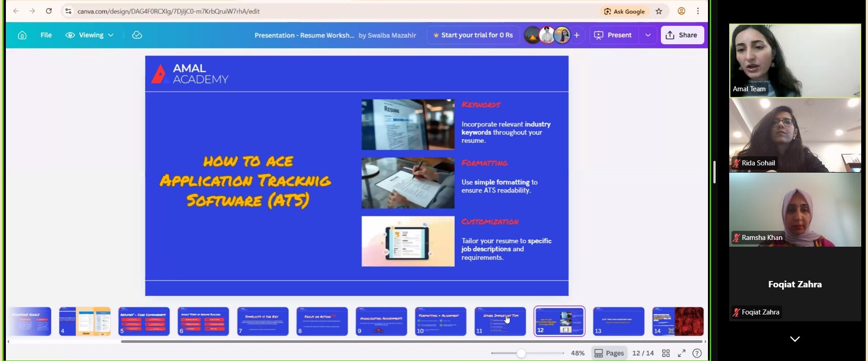Toggle the Pages thumbnail panel
Screen dimensions: 868x361
609,353
